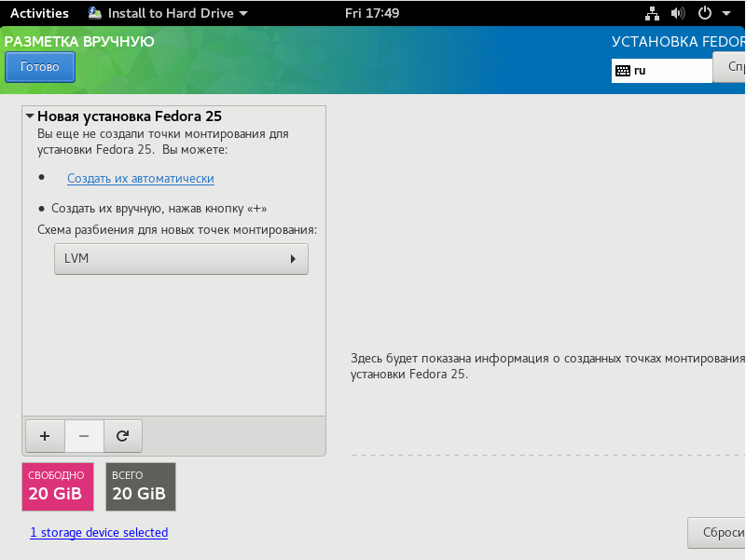Image resolution: width=746 pixels, height=560 pixels.
Task: Click the Создать их вручную hint text
Action: 159,209
